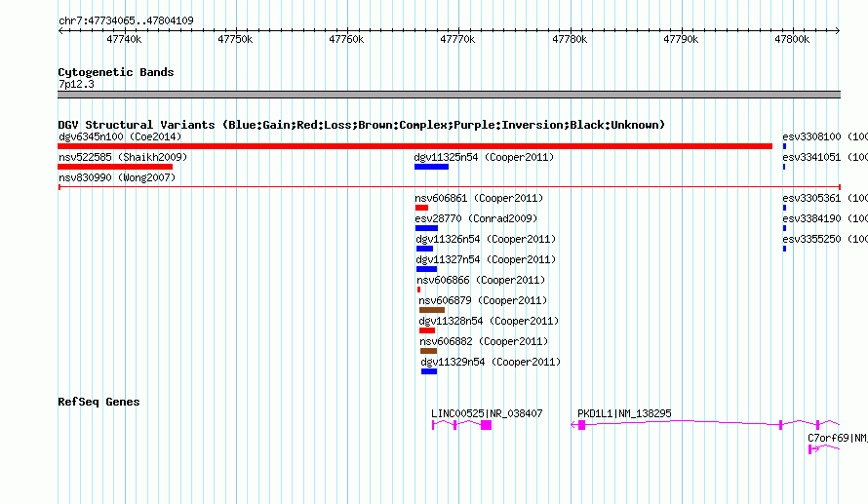868x504 pixels.
Task: Click the esv3355250 small blue marker
Action: coord(784,249)
